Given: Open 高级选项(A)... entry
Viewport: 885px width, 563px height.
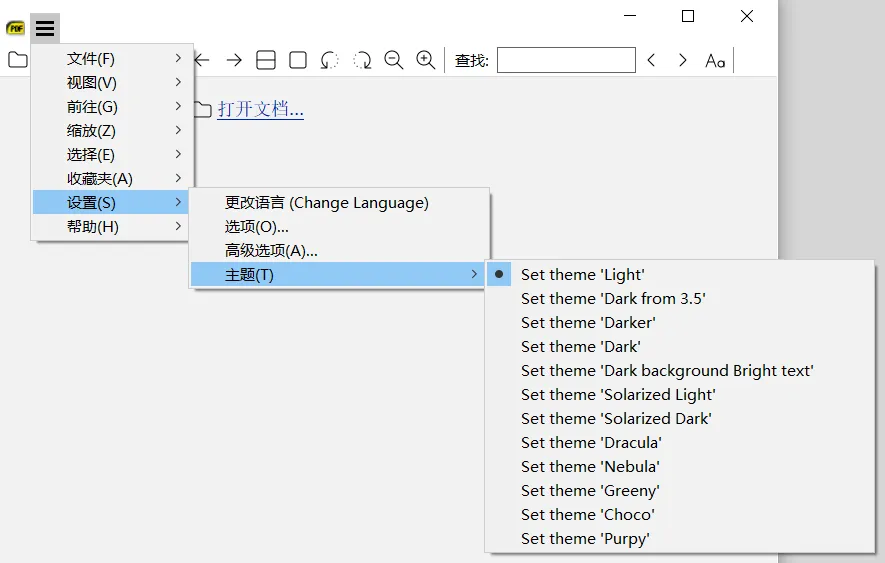Looking at the screenshot, I should [x=339, y=251].
